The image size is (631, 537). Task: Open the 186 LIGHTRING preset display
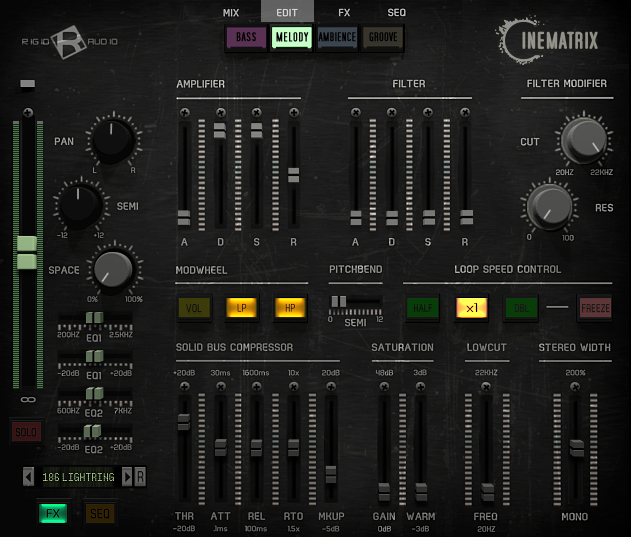click(x=78, y=477)
